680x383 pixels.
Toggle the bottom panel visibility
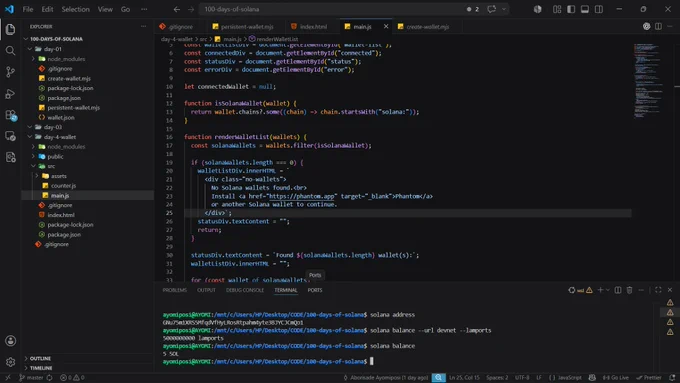tap(585, 9)
